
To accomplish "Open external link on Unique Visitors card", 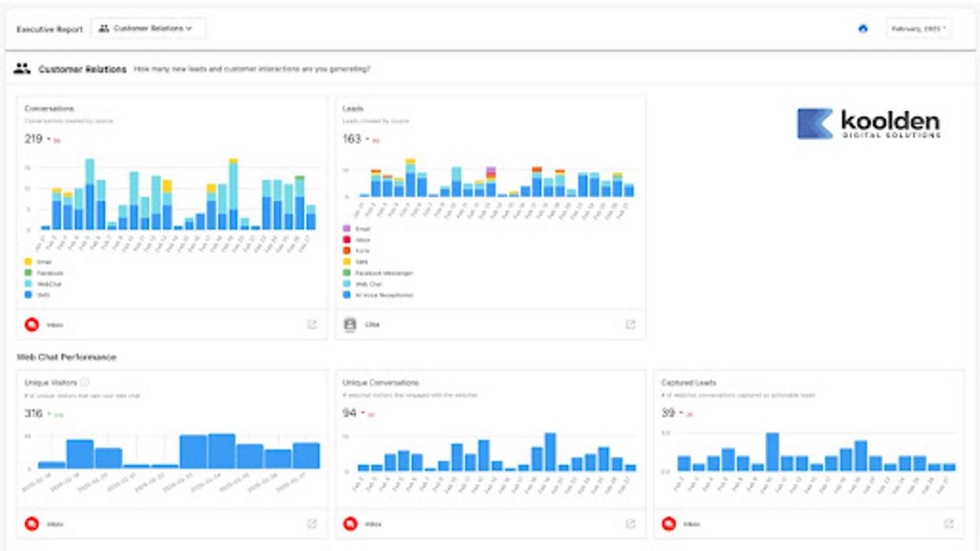I will (x=312, y=523).
